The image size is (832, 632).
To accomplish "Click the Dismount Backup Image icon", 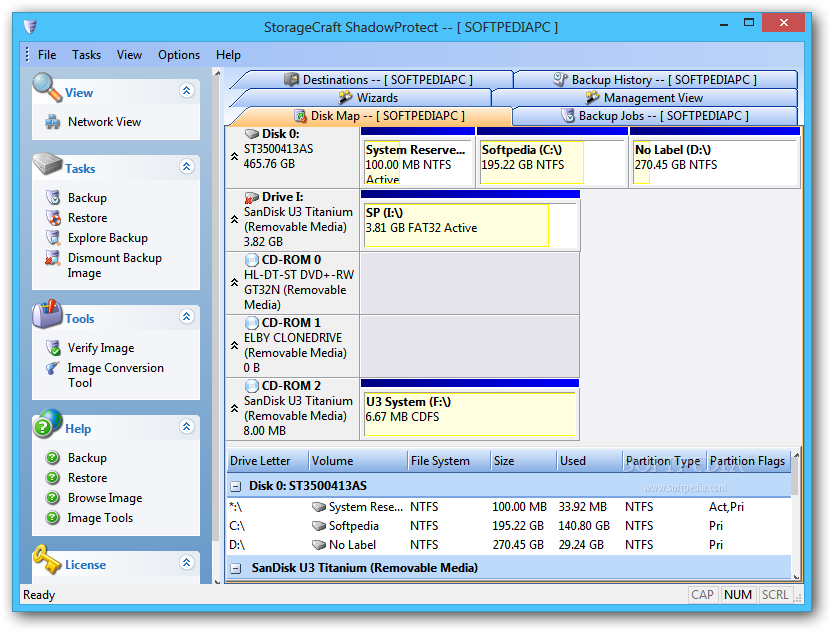I will (53, 258).
